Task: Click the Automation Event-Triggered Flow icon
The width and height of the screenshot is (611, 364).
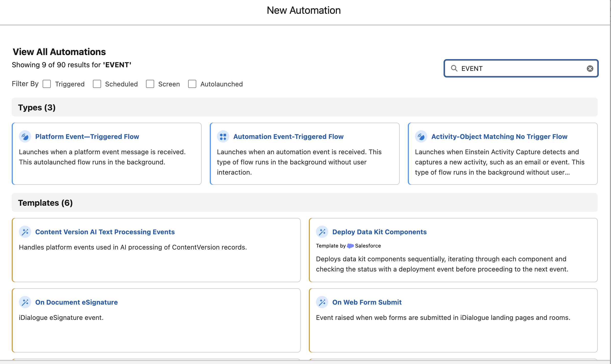Action: pos(223,137)
